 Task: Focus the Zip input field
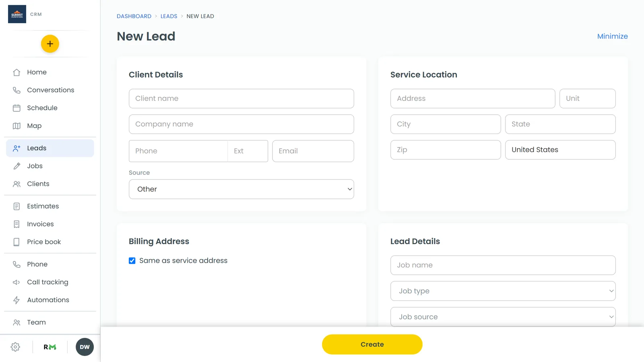tap(446, 150)
